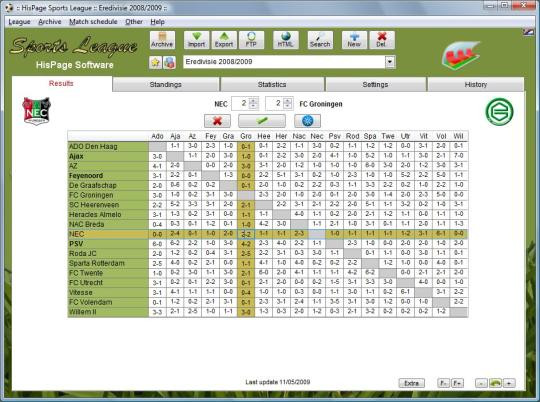This screenshot has height=402, width=540.
Task: Switch to the Standings tab
Action: (166, 84)
